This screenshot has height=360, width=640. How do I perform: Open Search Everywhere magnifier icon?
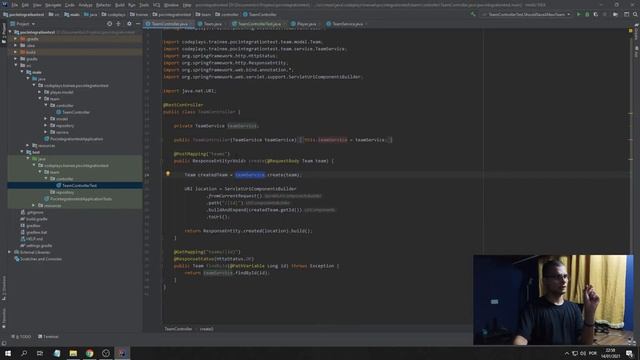click(635, 14)
